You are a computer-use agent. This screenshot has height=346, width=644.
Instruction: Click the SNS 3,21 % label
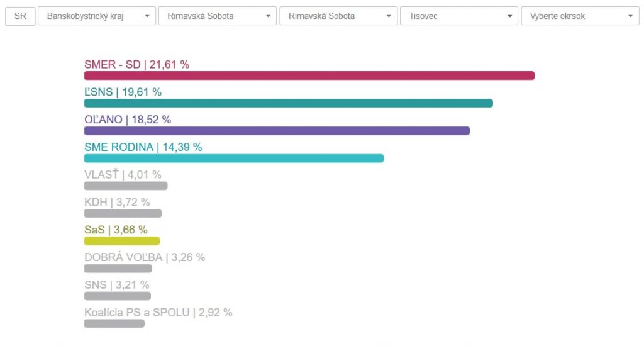click(x=117, y=285)
